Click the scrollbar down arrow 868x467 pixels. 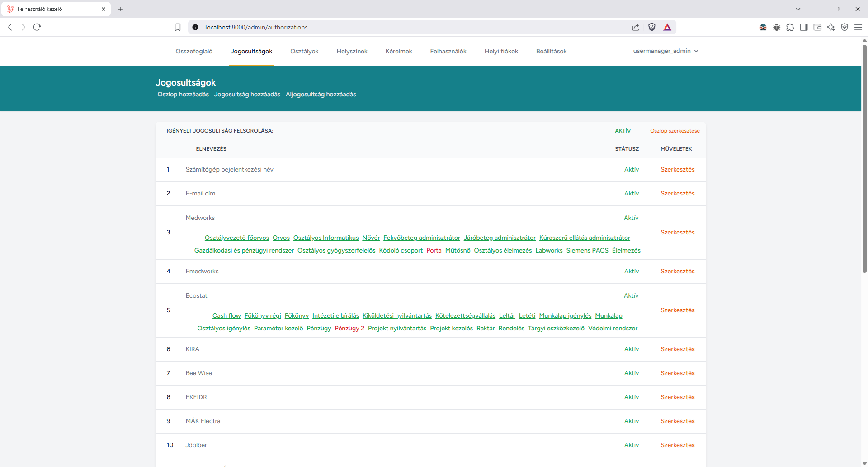(864, 463)
